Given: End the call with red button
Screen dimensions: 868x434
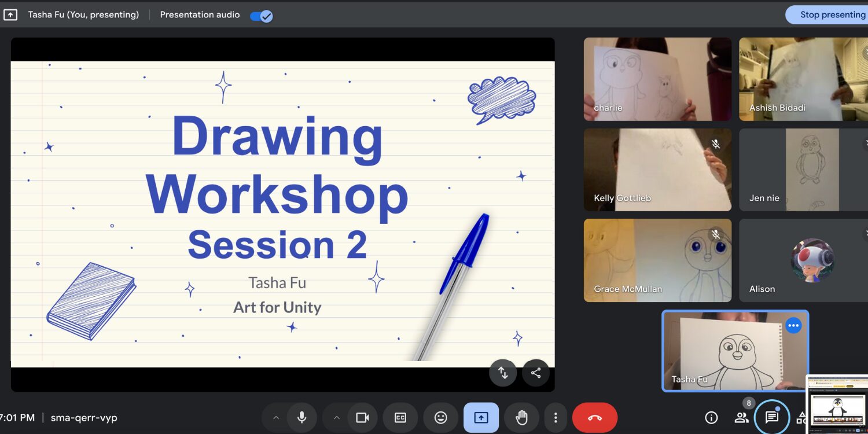Looking at the screenshot, I should coord(595,418).
